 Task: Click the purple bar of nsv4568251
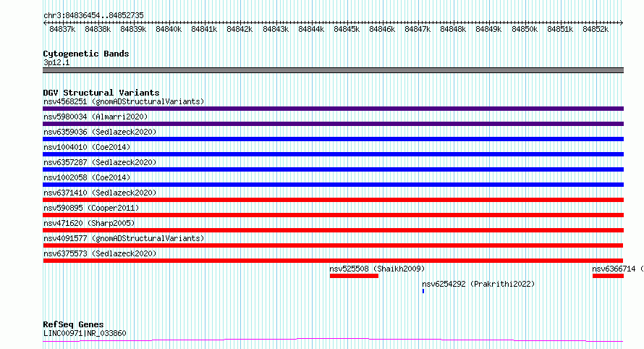333,109
